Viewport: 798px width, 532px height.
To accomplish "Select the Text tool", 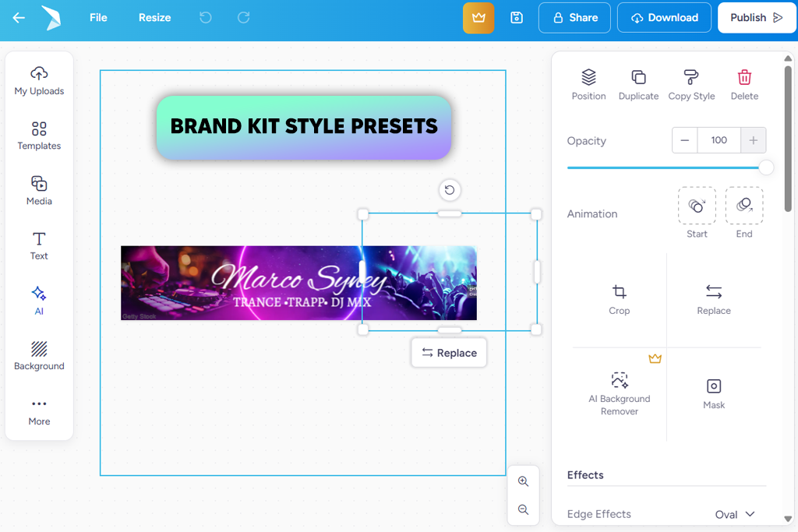I will 39,246.
